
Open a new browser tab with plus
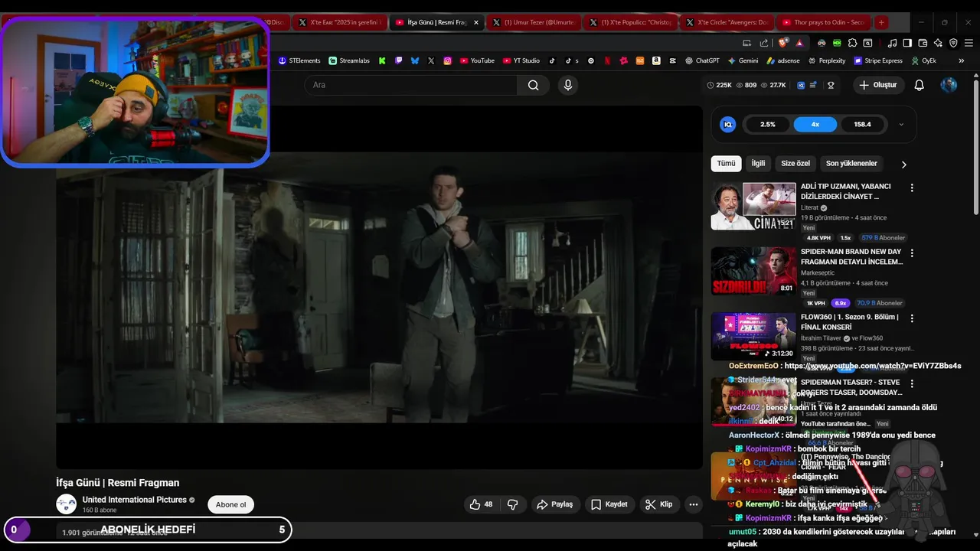(881, 22)
